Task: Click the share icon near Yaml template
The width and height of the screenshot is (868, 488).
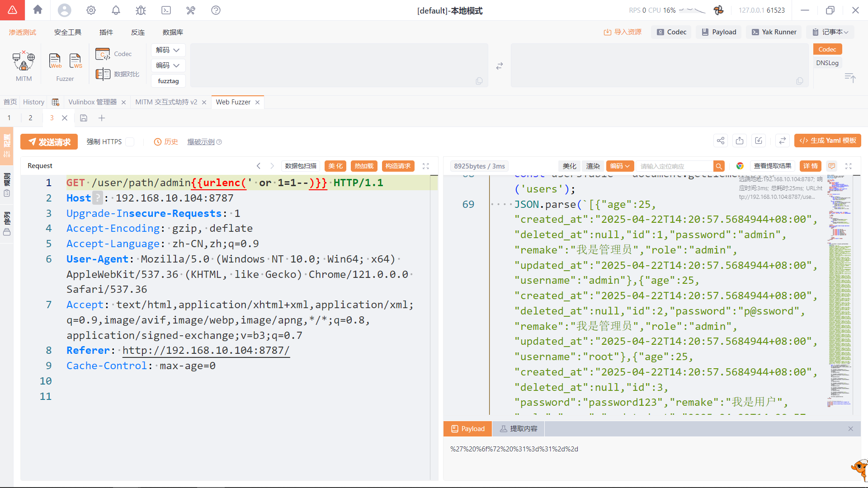Action: click(x=720, y=141)
